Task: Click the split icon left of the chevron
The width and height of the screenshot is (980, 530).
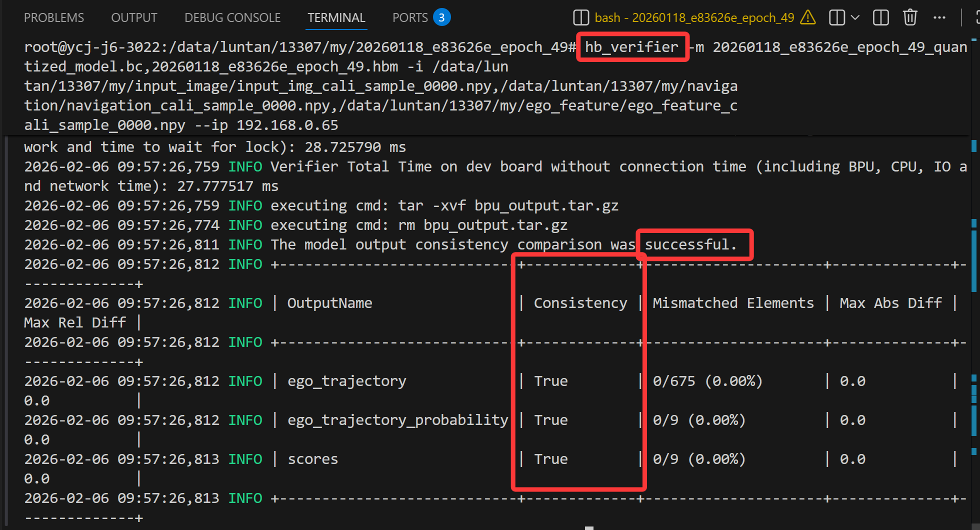Action: 836,18
